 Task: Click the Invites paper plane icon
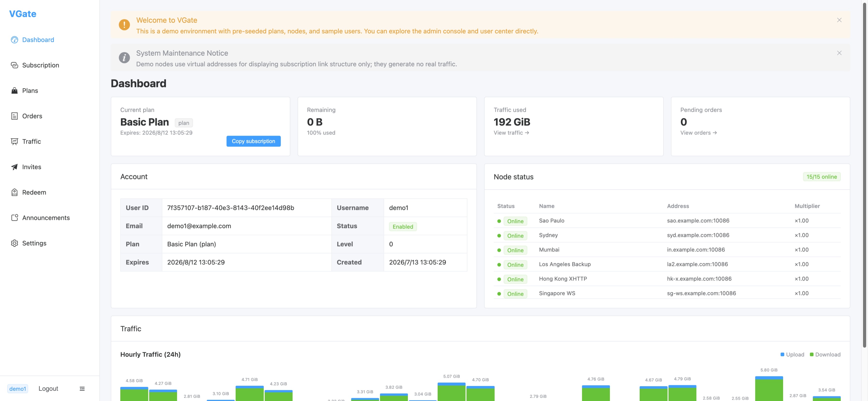(14, 167)
